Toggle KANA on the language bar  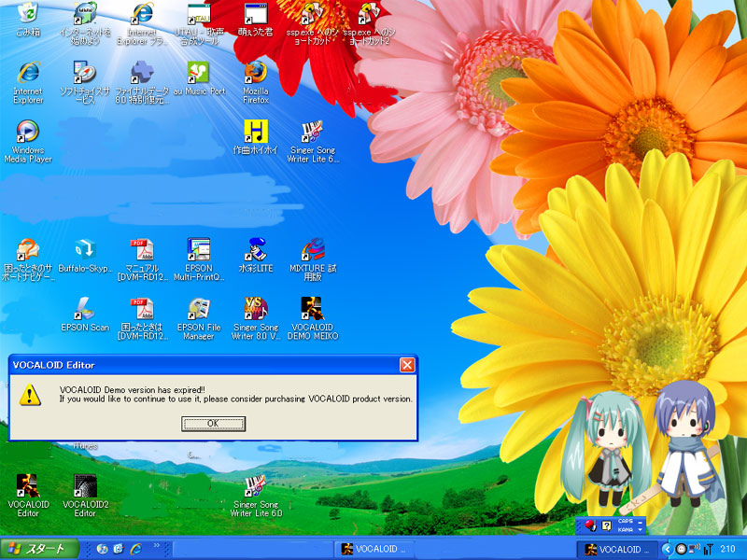(625, 529)
